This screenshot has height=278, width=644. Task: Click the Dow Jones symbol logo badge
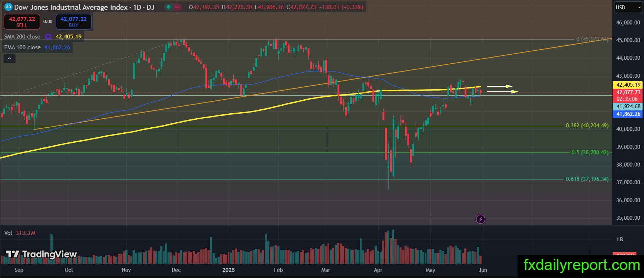8,7
